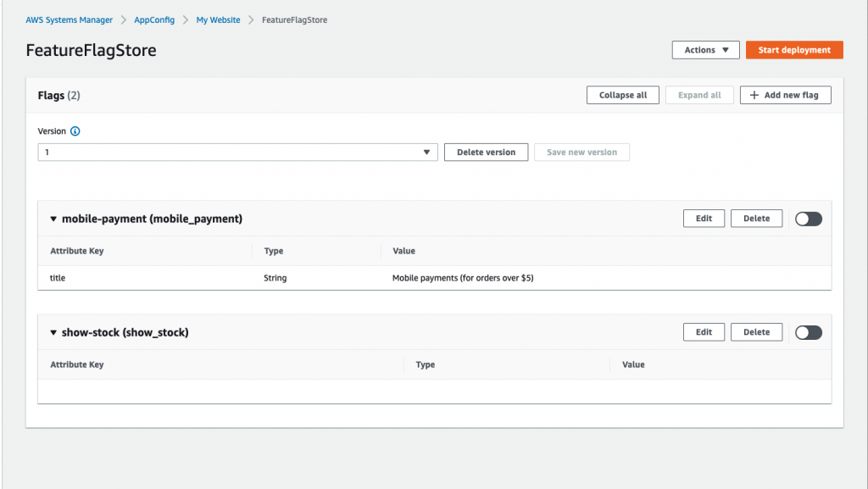Click the Expand all button
868x489 pixels.
(699, 95)
